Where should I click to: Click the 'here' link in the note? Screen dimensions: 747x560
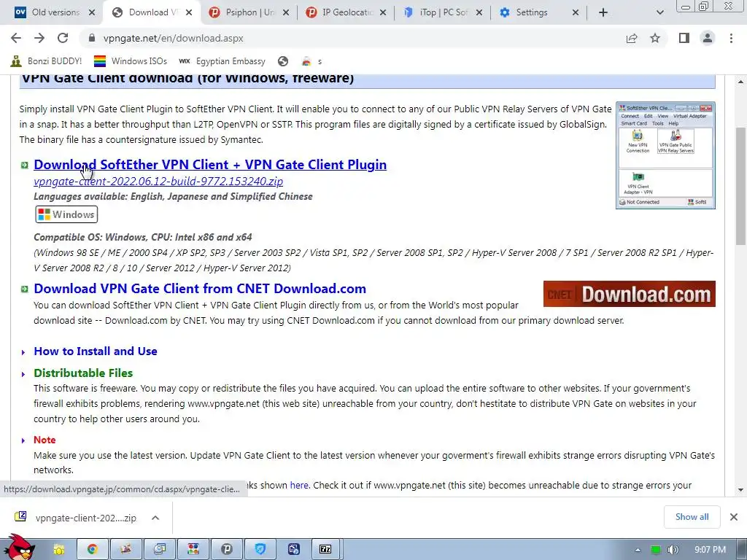[x=299, y=485]
